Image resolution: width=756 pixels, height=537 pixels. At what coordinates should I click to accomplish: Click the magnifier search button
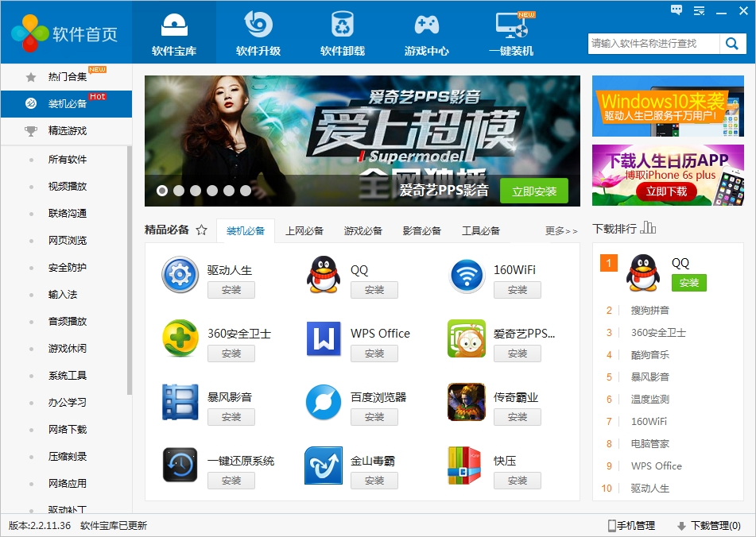point(732,44)
